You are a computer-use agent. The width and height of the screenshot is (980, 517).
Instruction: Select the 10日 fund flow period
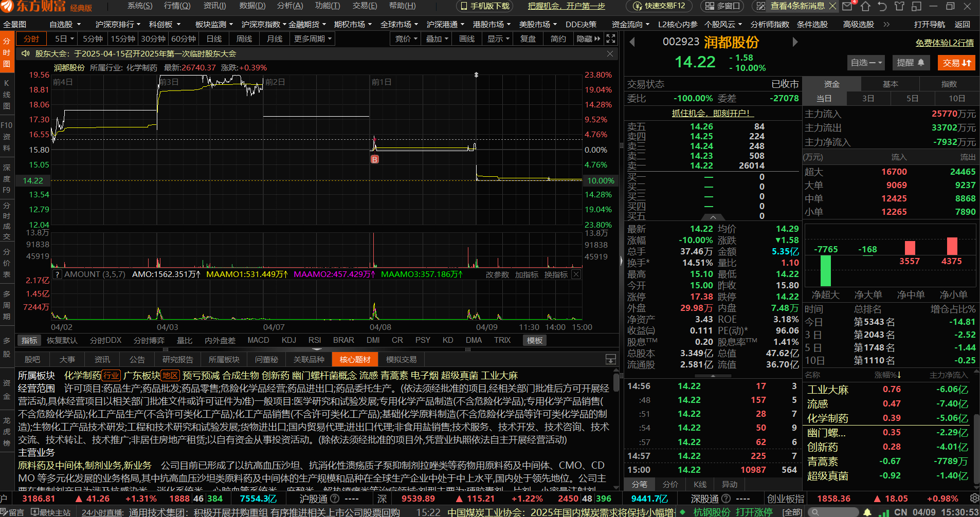click(x=957, y=98)
